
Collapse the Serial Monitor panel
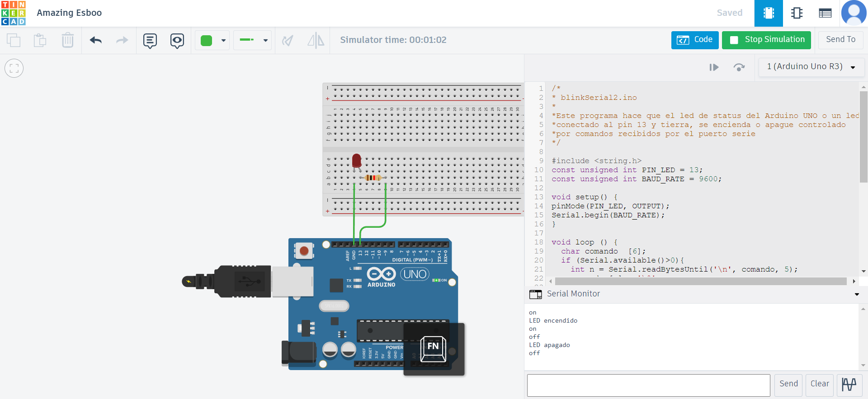[x=856, y=294]
